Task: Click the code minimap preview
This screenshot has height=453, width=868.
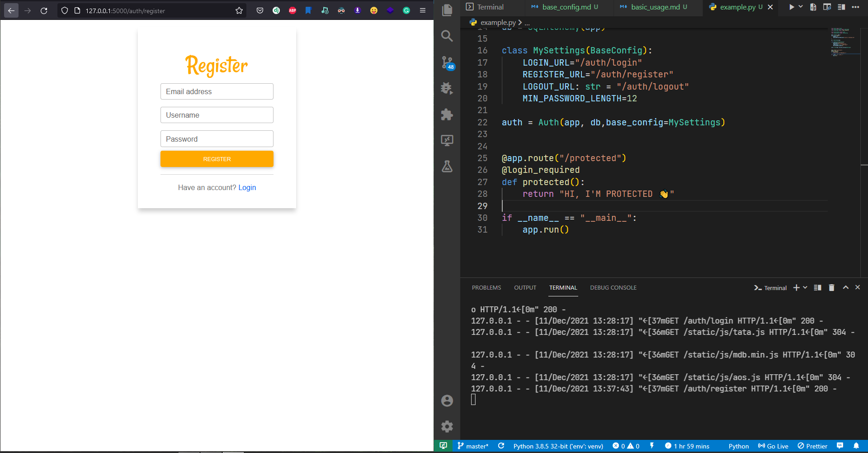Action: (x=844, y=42)
